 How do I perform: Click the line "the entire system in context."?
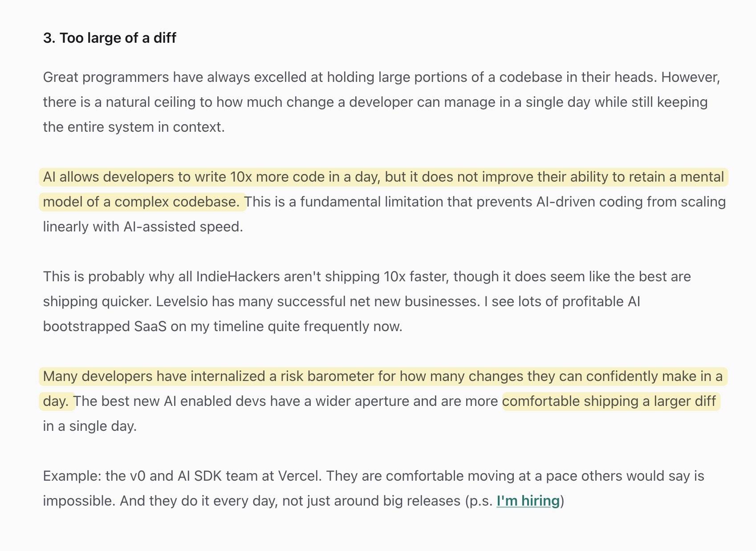[134, 127]
